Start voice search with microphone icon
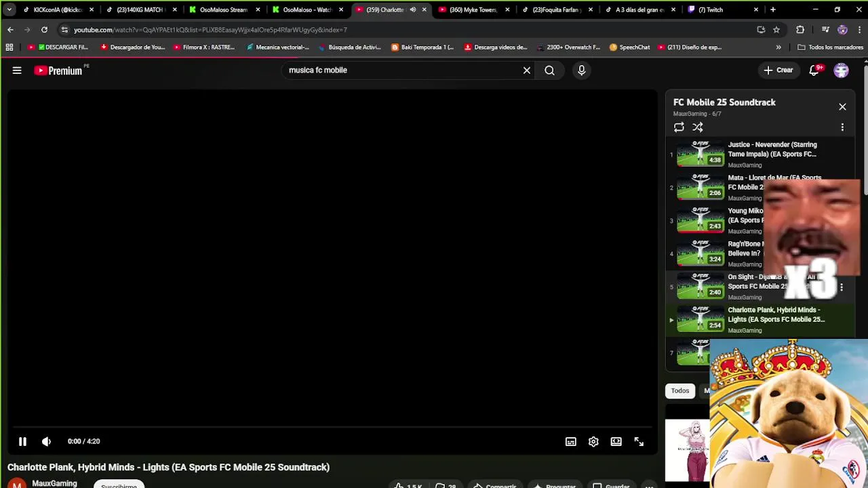Screen dimensions: 868x488 (581, 70)
